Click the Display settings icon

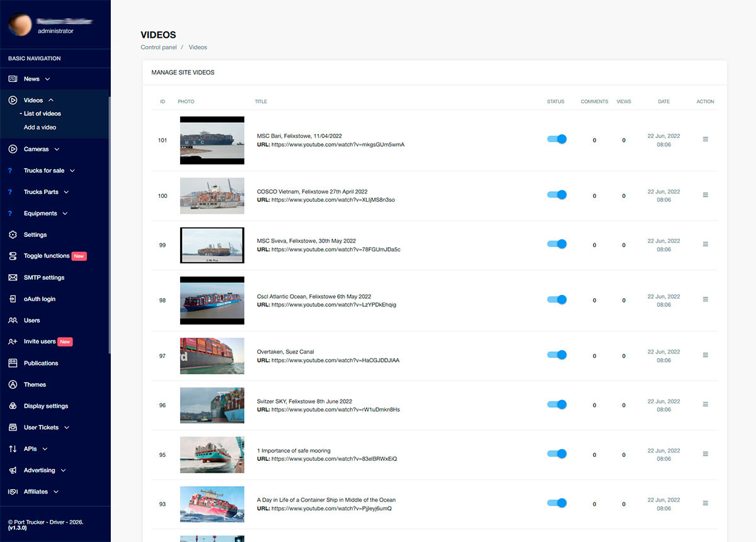(13, 406)
